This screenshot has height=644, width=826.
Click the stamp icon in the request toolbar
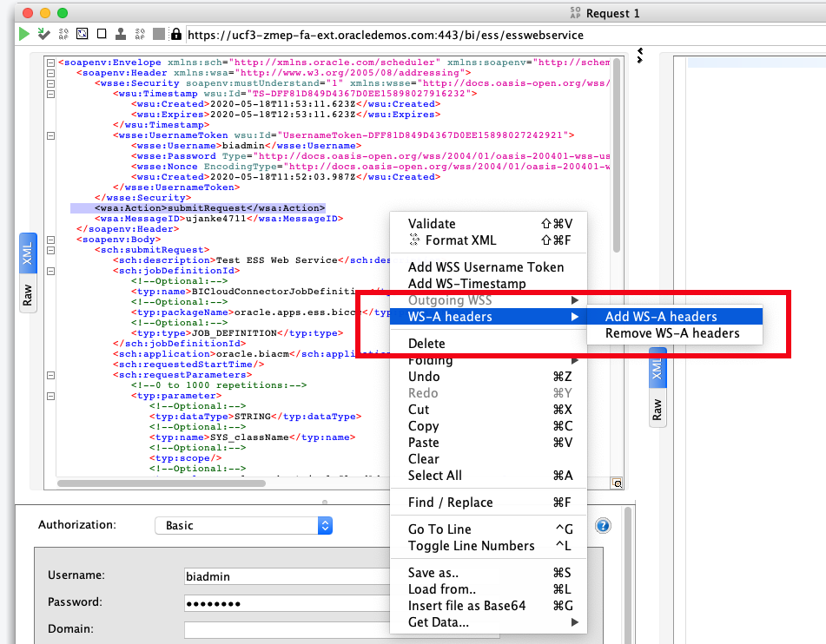121,36
